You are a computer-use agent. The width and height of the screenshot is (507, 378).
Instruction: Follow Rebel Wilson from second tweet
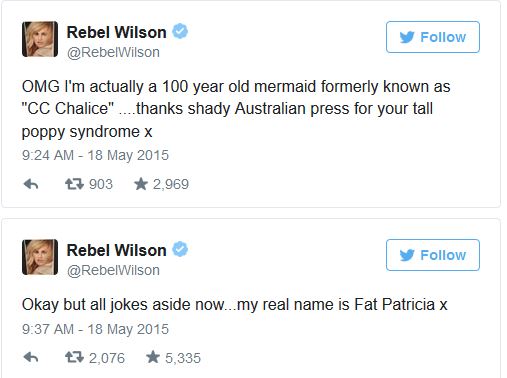tap(433, 255)
